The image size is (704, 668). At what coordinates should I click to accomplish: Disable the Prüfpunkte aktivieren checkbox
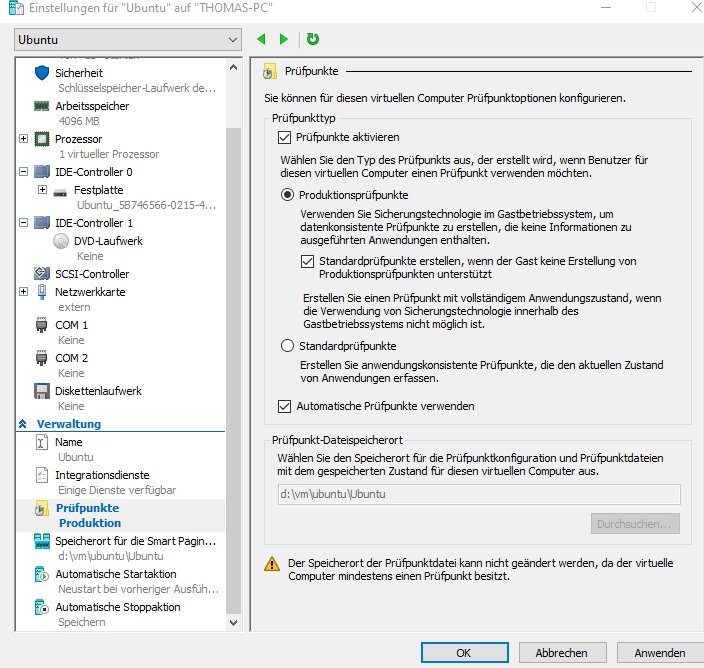coord(281,137)
